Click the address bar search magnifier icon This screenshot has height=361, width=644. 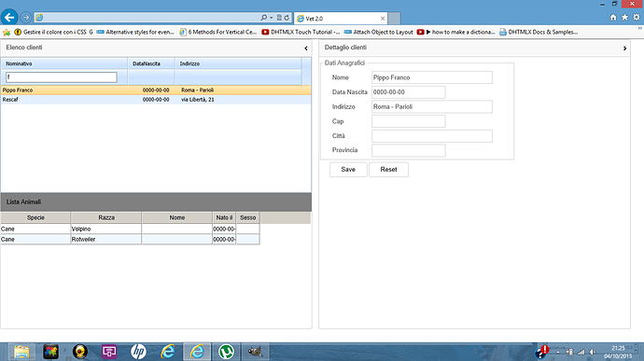coord(264,18)
